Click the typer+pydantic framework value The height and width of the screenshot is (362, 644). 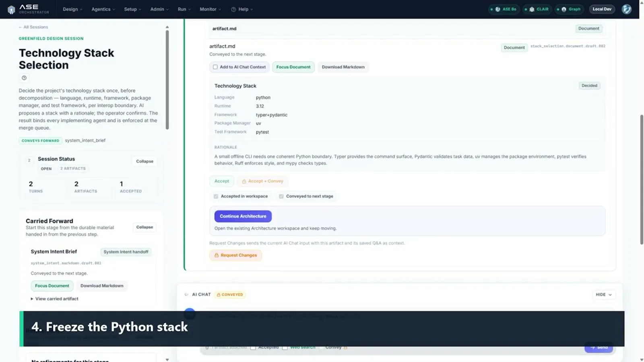click(272, 115)
